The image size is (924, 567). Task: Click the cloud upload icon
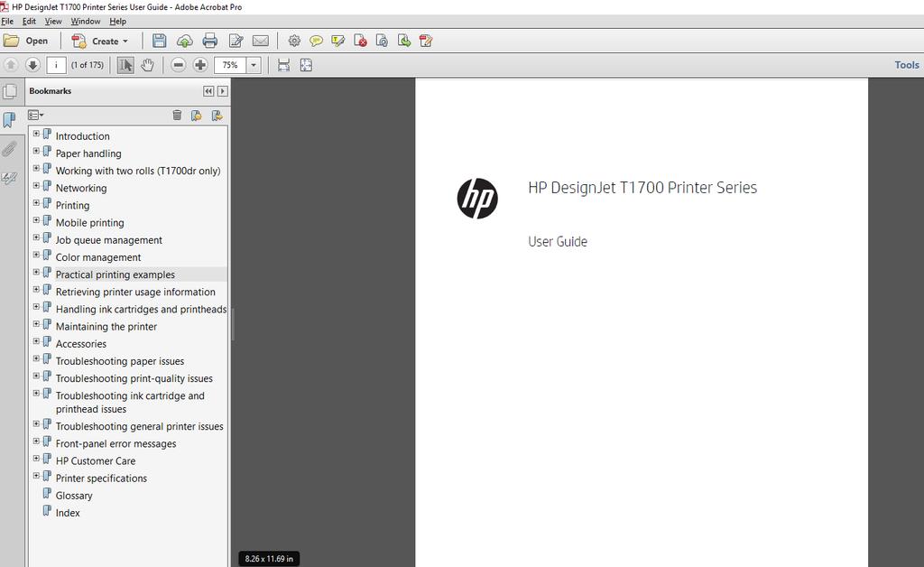click(184, 41)
